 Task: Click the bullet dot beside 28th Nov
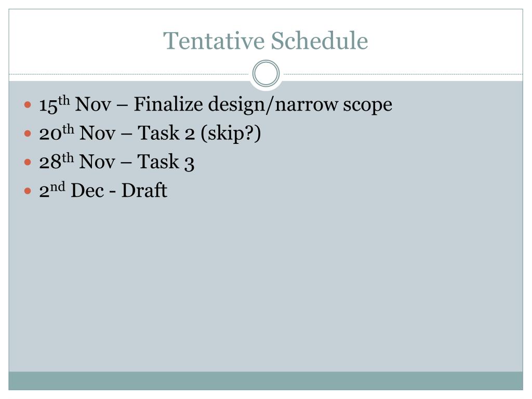click(28, 162)
